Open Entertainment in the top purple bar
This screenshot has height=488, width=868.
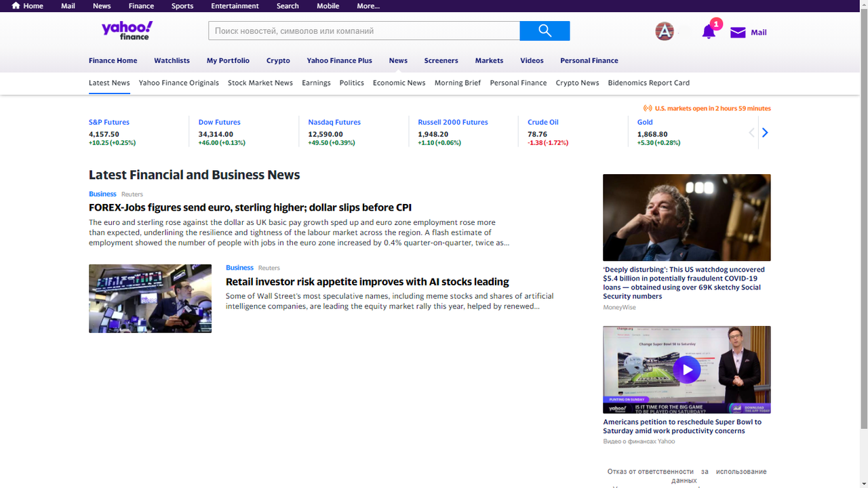pos(235,5)
